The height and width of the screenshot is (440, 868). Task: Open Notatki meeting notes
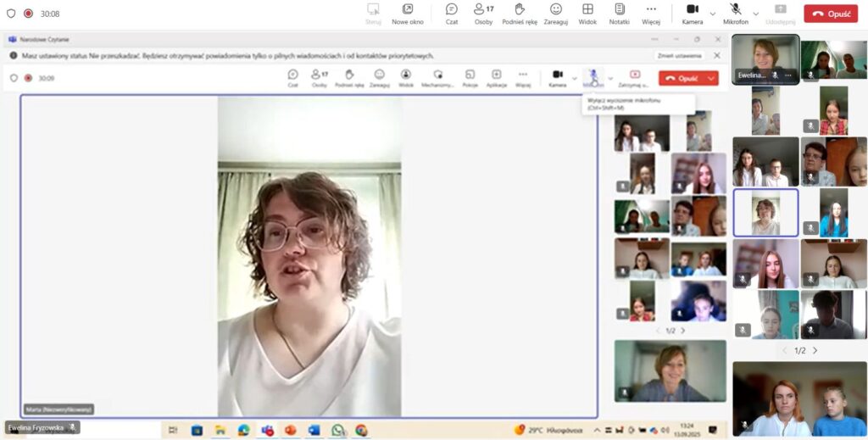pyautogui.click(x=620, y=13)
